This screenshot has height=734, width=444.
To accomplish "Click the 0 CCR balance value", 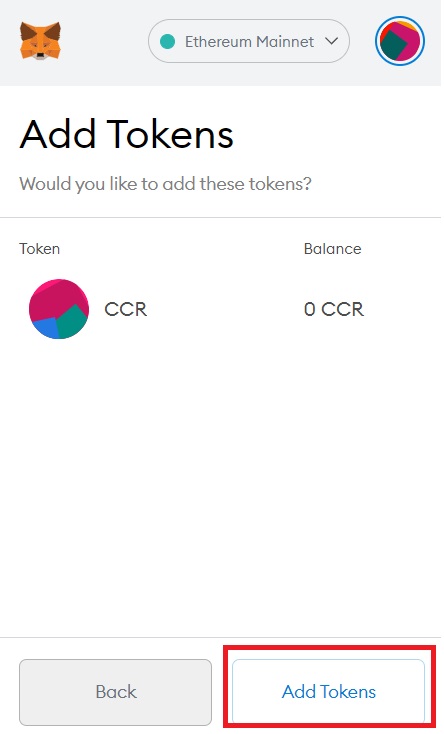I will point(333,309).
